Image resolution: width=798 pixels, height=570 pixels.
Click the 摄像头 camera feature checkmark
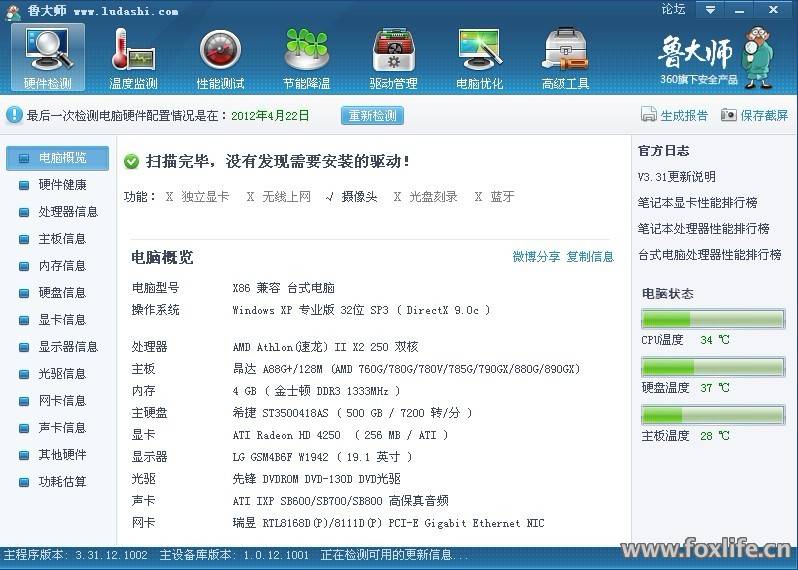coord(330,197)
